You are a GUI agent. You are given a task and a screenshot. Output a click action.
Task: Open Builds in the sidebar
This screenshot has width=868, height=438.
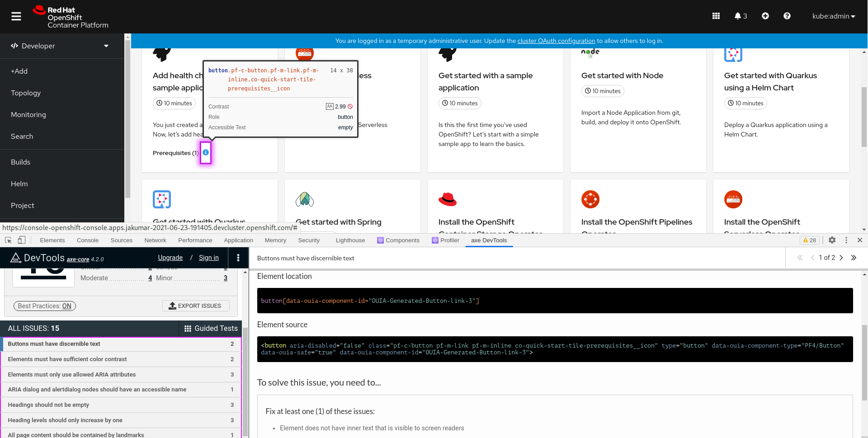(x=62, y=162)
